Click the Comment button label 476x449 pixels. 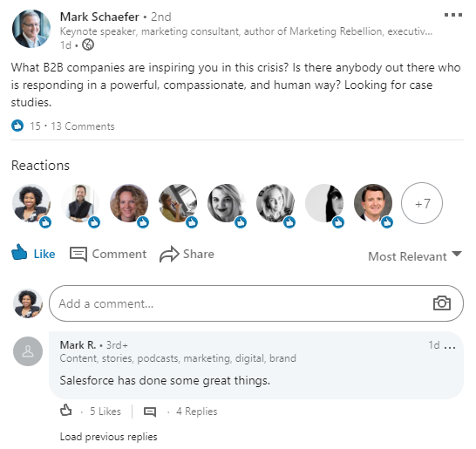119,254
